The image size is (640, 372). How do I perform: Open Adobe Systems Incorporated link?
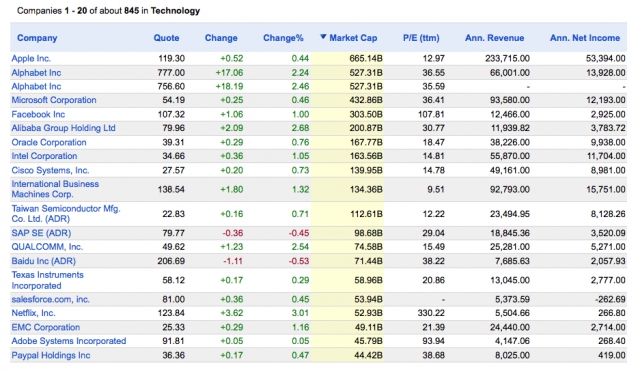tap(69, 341)
